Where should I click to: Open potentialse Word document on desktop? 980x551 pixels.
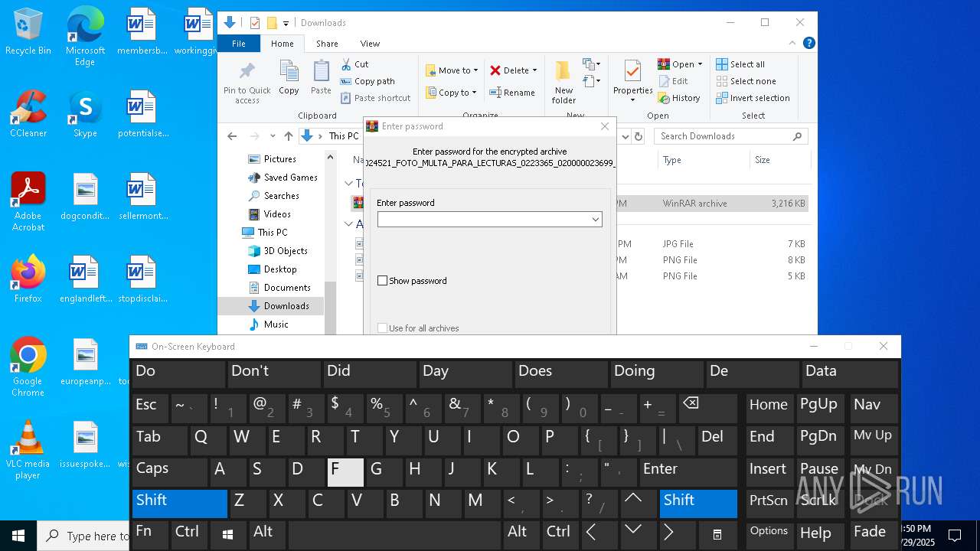point(142,114)
